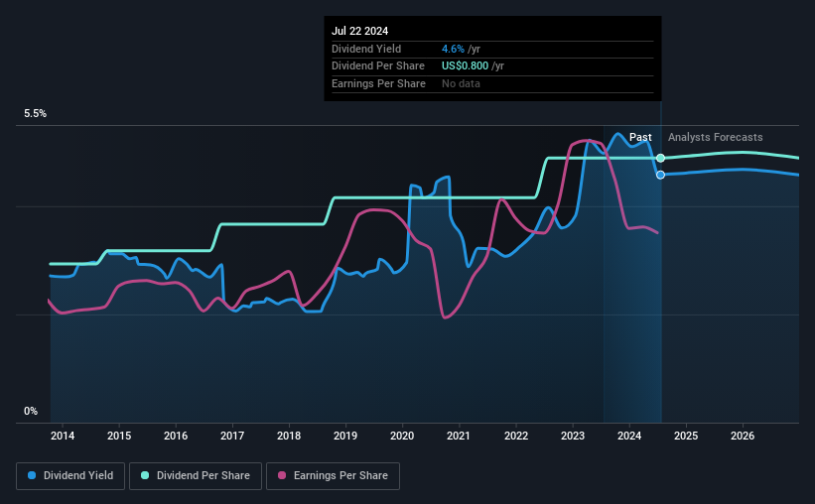Click the 2022 x-axis label
The image size is (815, 504).
tap(516, 436)
